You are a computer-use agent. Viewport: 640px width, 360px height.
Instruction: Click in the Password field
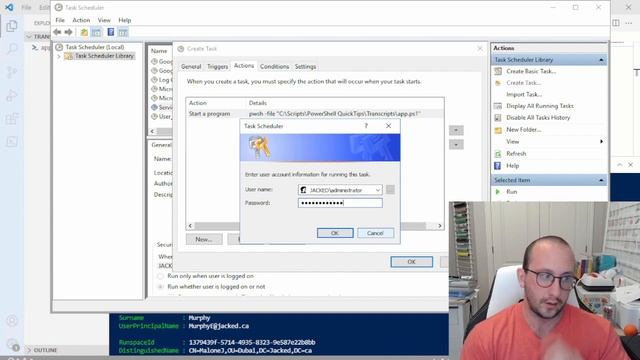[340, 203]
